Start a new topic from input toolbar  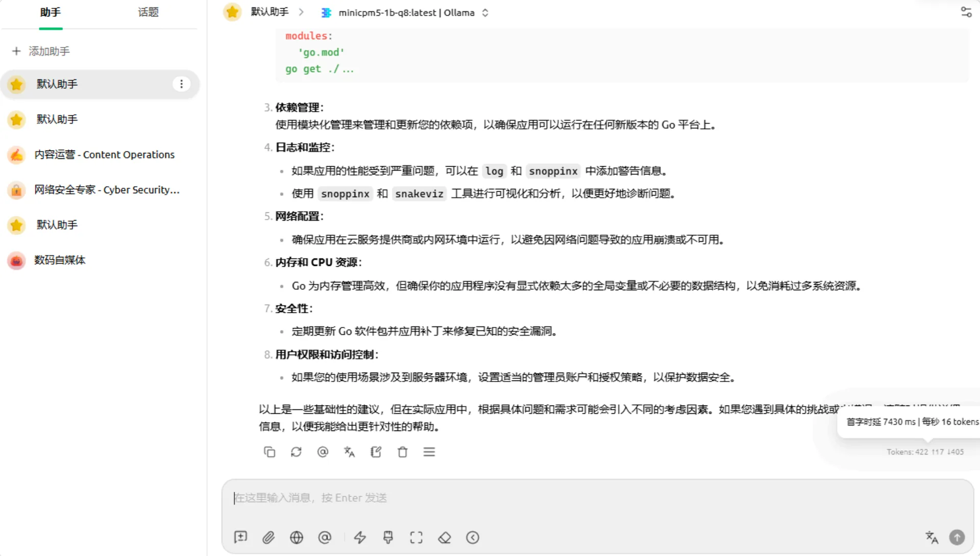coord(240,537)
